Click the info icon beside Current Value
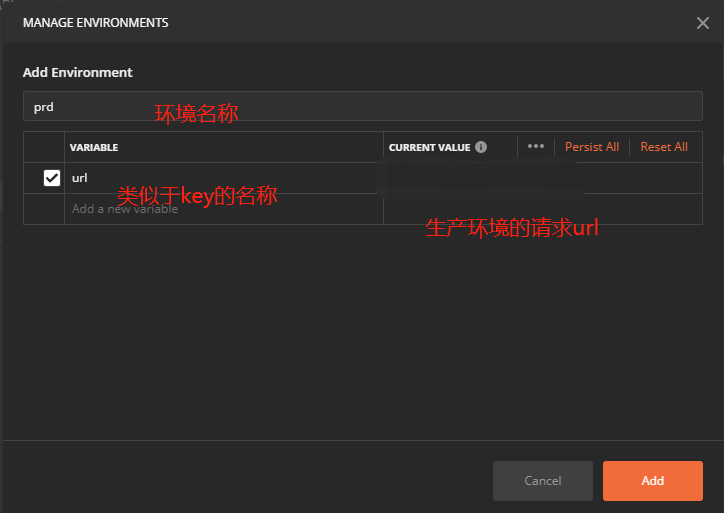The height and width of the screenshot is (513, 724). (481, 147)
